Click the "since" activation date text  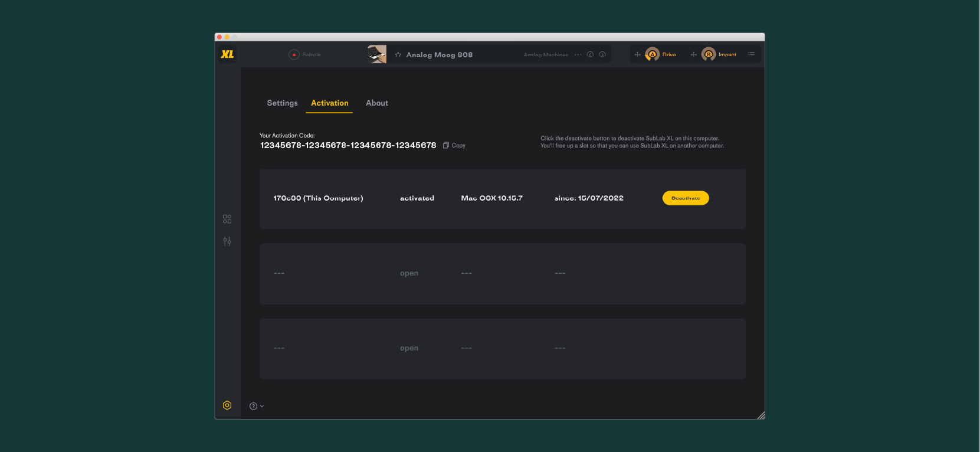(589, 198)
